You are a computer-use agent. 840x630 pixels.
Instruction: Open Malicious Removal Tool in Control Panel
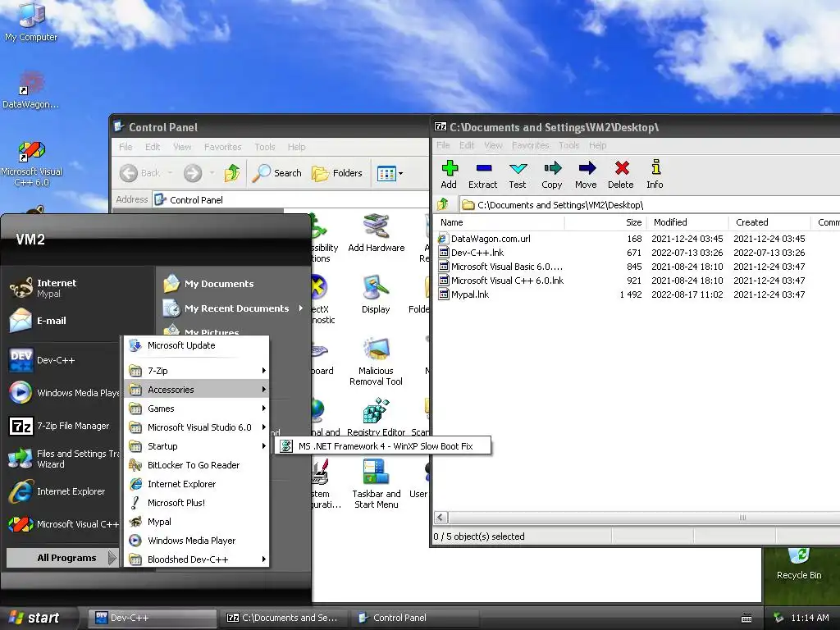pyautogui.click(x=376, y=362)
